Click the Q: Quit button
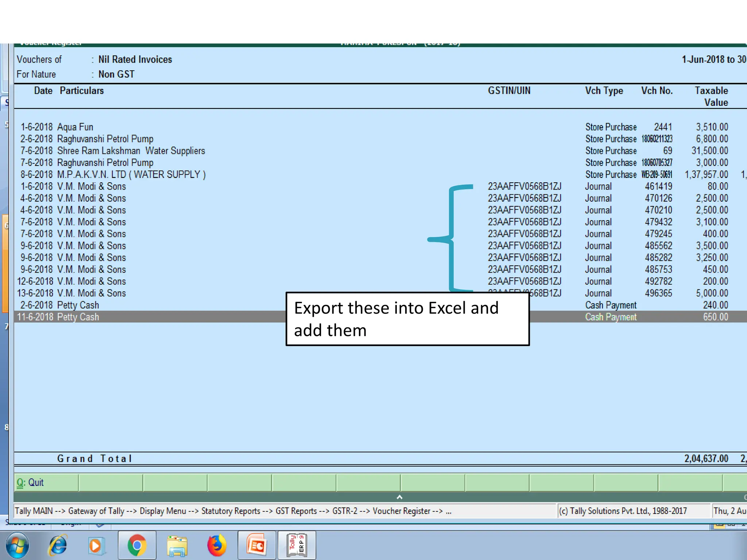Screen dimensions: 747x560 [x=46, y=483]
